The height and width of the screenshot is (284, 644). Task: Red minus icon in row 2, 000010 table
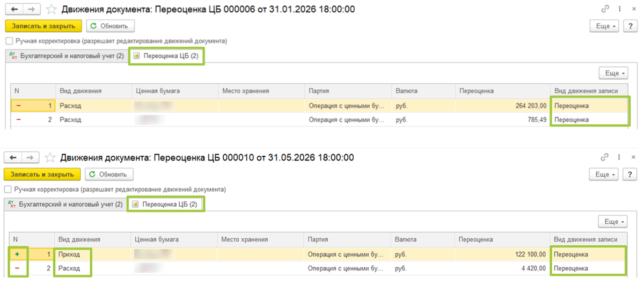point(18,268)
